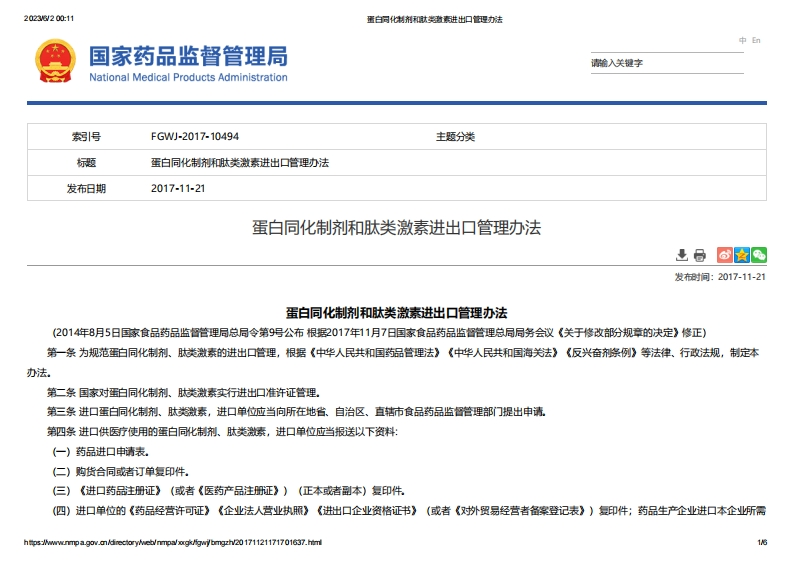Screen dimensions: 793x561
Task: Switch language to En
Action: tap(756, 40)
